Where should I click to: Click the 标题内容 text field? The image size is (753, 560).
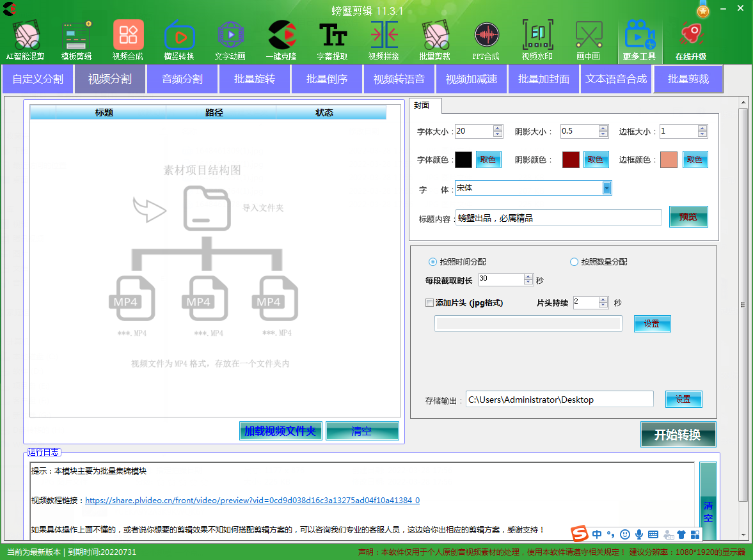click(x=558, y=218)
